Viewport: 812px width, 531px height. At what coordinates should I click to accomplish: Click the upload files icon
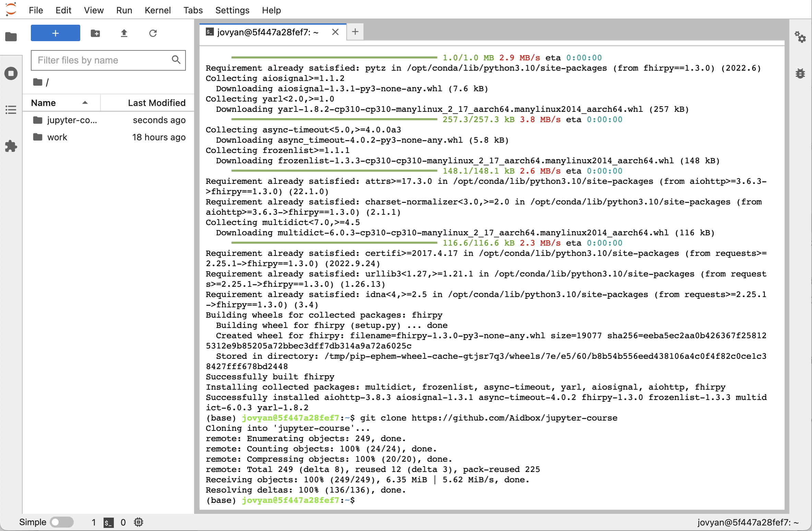[x=124, y=33]
